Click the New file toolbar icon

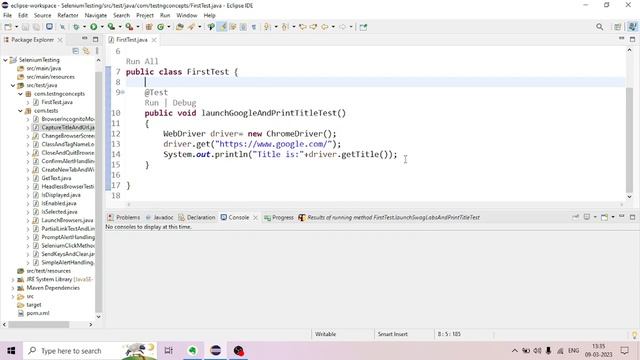click(x=8, y=27)
